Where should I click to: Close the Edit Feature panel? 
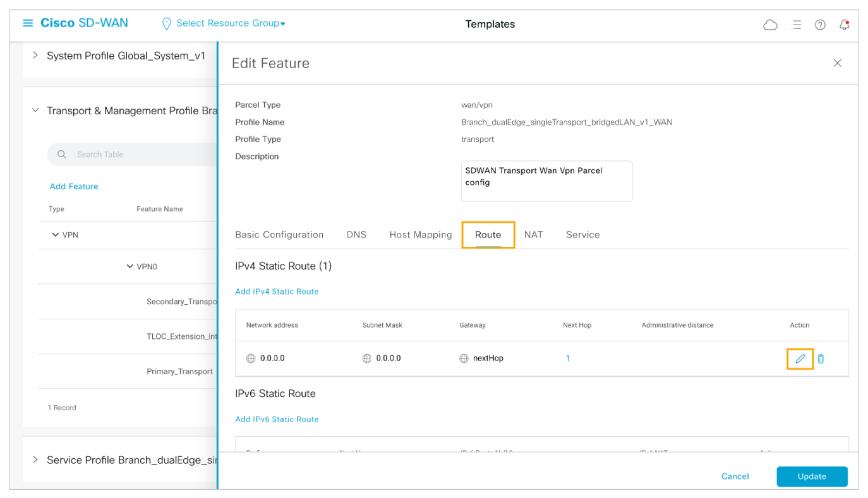837,63
